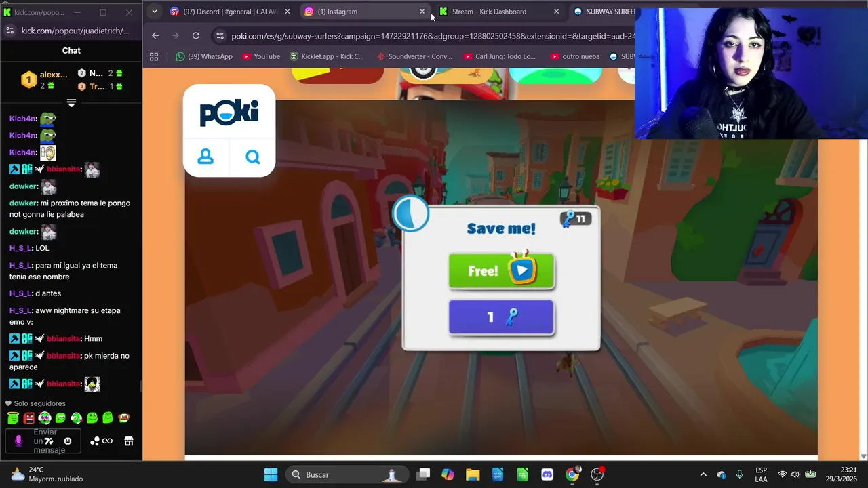Open the Poki logo home link
This screenshot has width=868, height=488.
pos(229,113)
